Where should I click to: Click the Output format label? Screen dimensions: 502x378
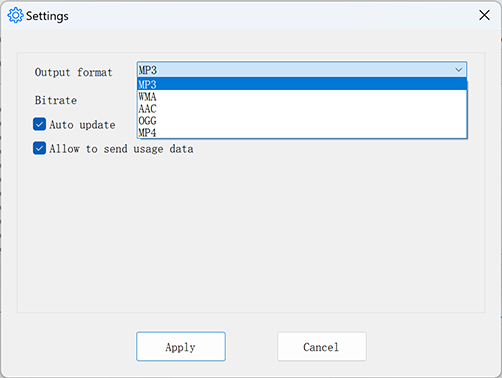pyautogui.click(x=73, y=72)
